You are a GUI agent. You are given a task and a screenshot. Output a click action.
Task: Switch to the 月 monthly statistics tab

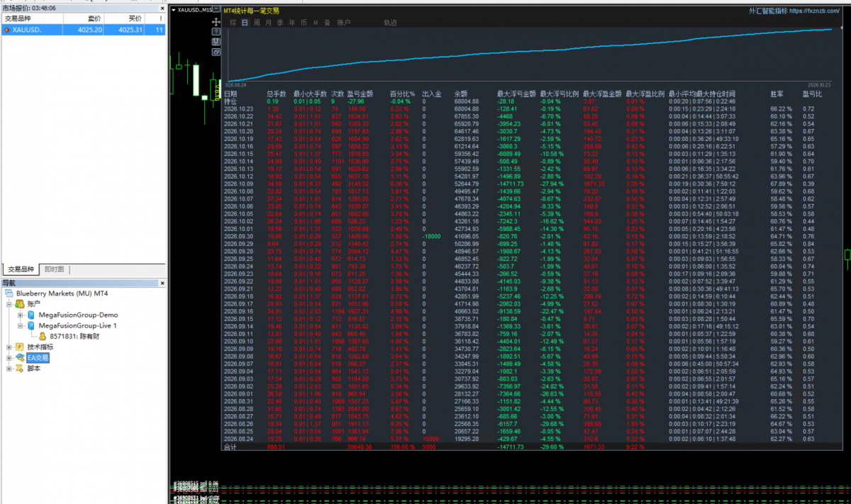268,23
